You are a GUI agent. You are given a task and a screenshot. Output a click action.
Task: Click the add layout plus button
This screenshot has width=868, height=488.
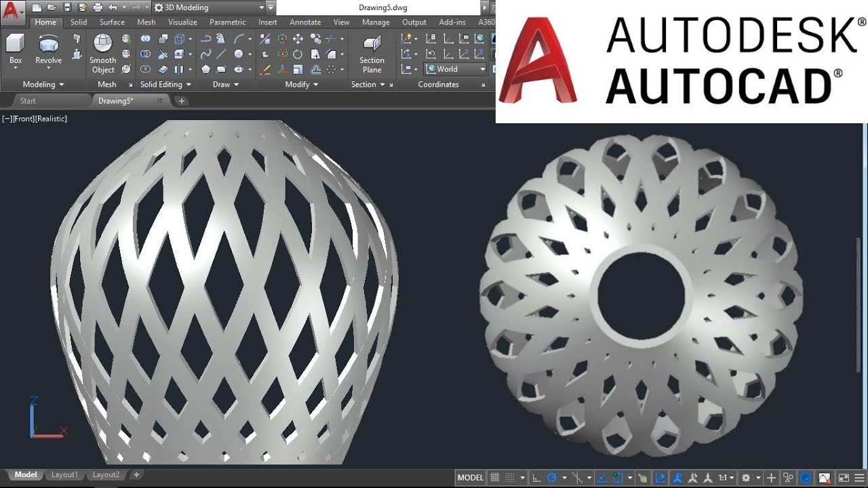[136, 475]
